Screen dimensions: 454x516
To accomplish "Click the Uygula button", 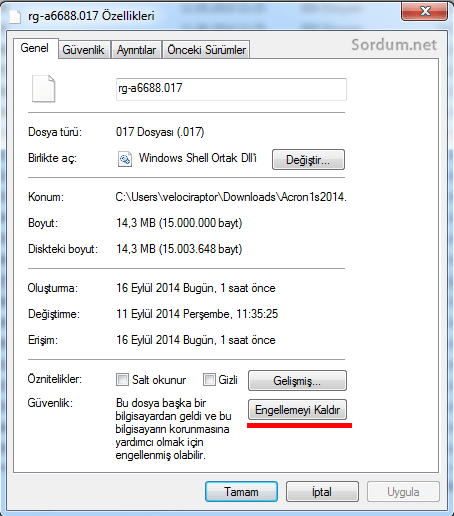I will [x=403, y=492].
